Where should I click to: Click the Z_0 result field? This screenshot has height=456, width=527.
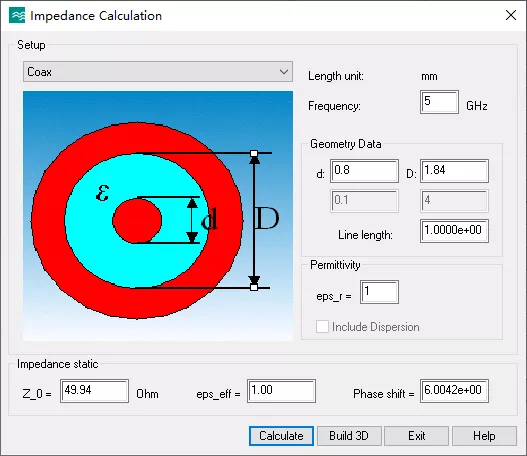click(94, 391)
